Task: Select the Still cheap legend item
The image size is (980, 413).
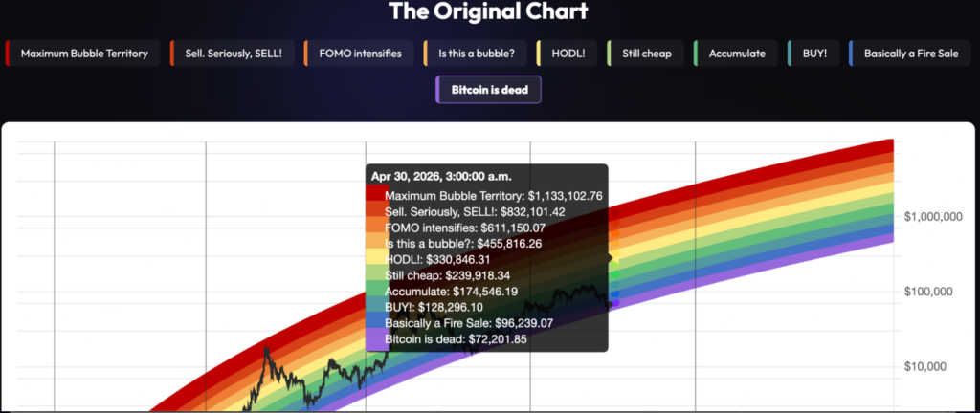Action: pos(646,54)
